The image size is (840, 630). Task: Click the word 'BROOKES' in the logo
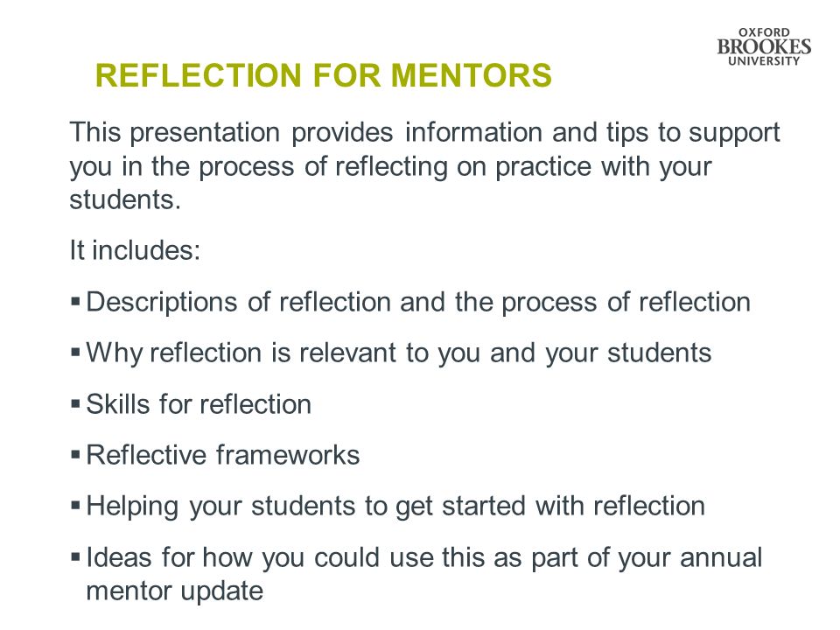[764, 47]
